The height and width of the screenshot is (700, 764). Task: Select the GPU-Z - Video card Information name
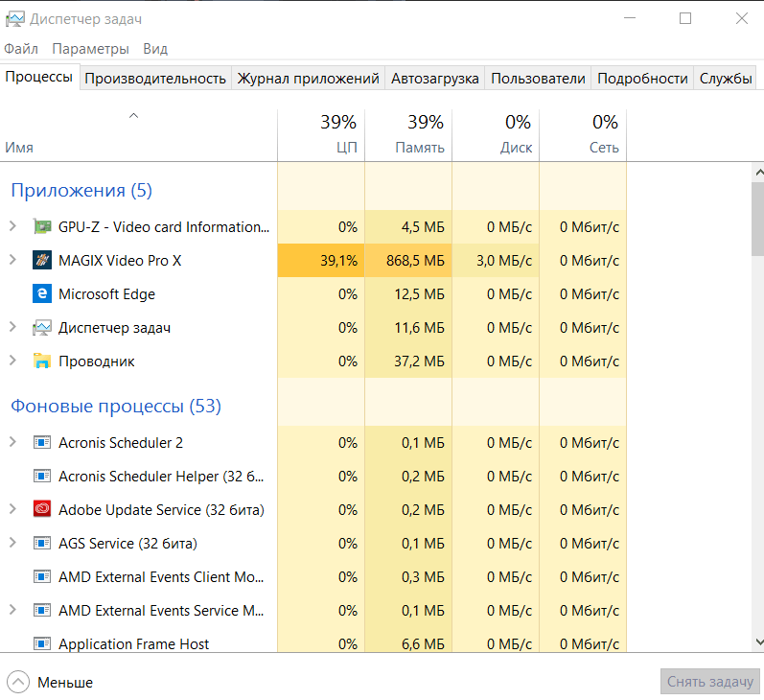pyautogui.click(x=164, y=226)
